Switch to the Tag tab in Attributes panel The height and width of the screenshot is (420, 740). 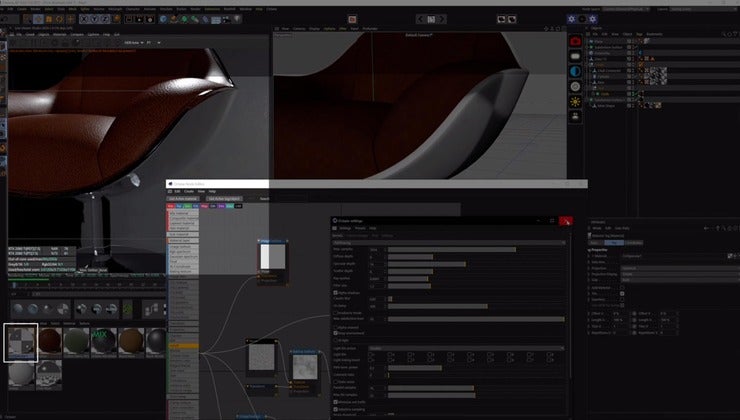(x=614, y=243)
